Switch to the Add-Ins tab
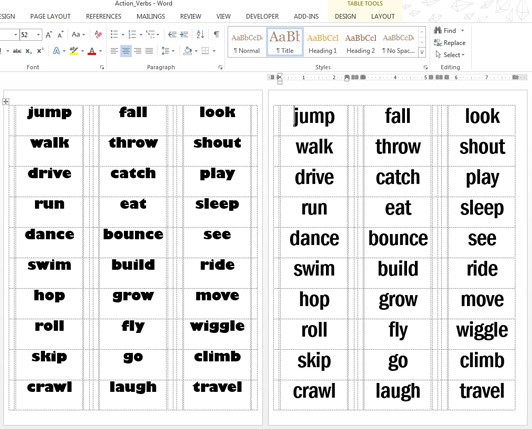This screenshot has height=429, width=532. 306,16
